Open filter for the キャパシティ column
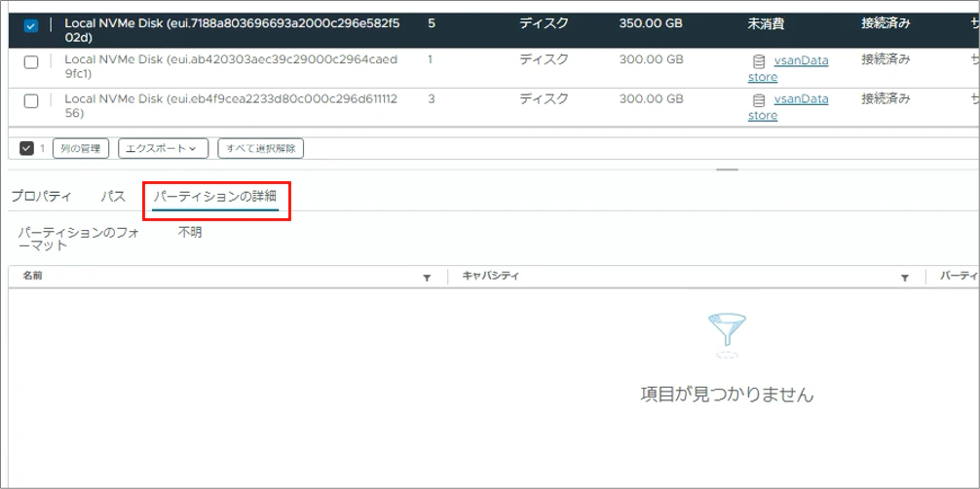Image resolution: width=980 pixels, height=489 pixels. [904, 277]
